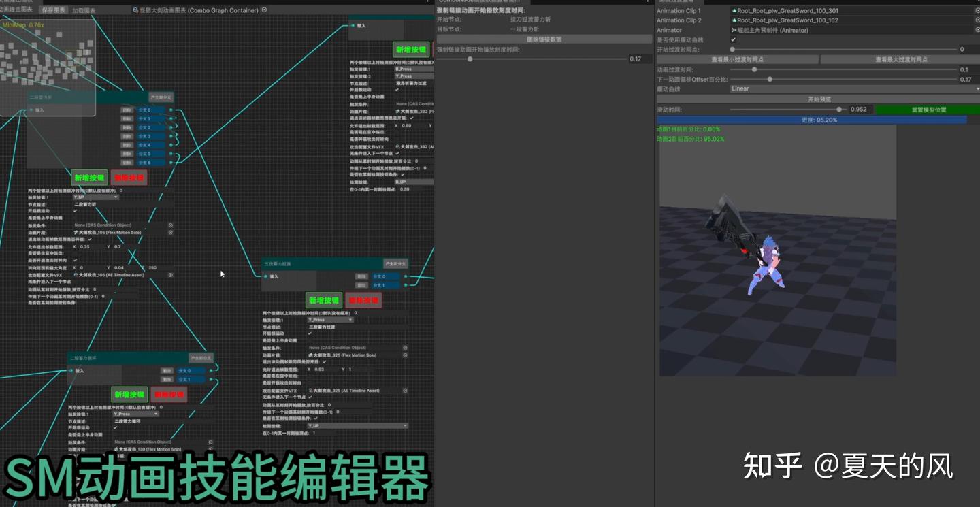Toggle 开启根运动 checkbox in 三段蓄力过渡 node

(x=310, y=333)
